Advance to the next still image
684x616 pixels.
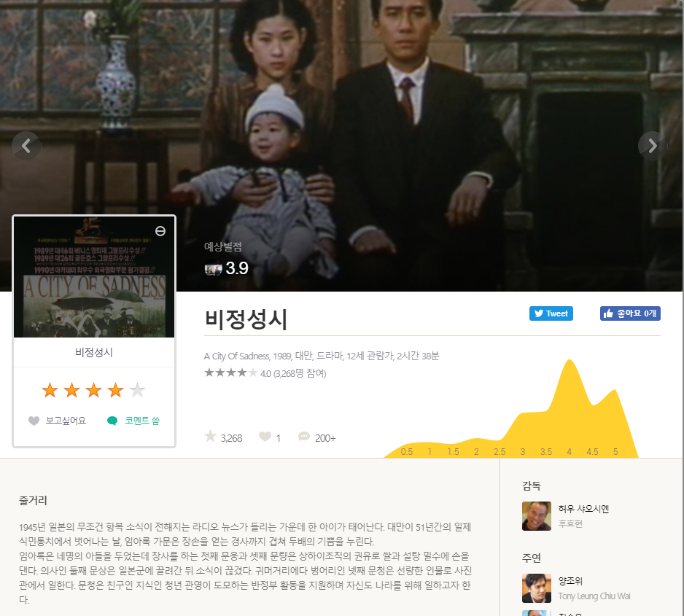[x=652, y=146]
